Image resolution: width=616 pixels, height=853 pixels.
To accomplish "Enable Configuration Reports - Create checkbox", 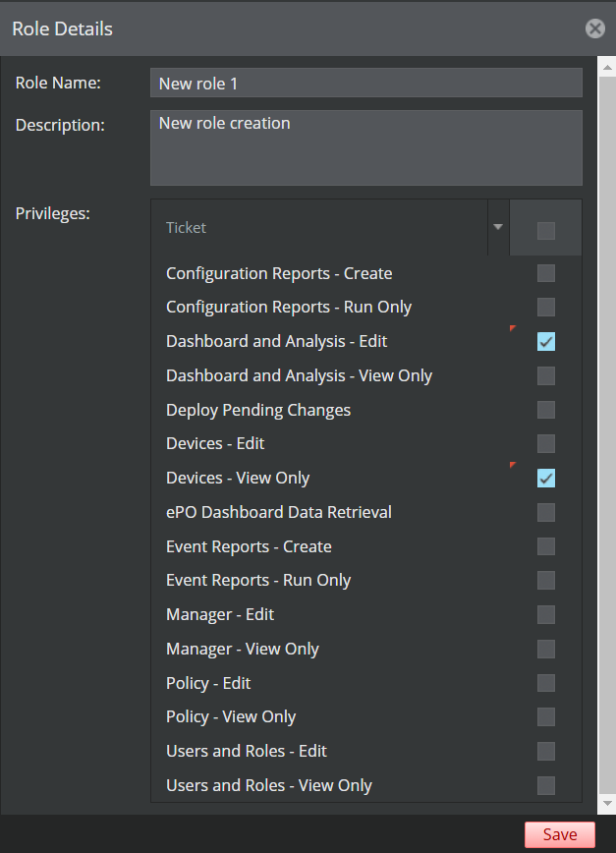I will coord(546,273).
